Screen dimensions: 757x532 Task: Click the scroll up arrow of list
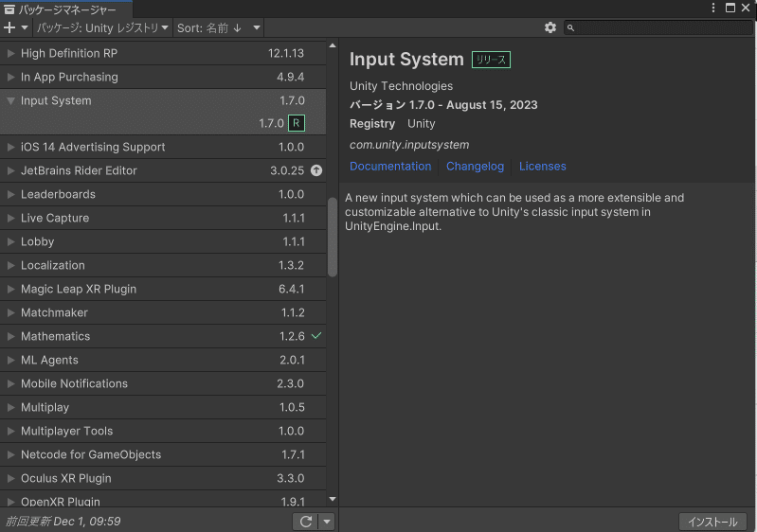(333, 45)
